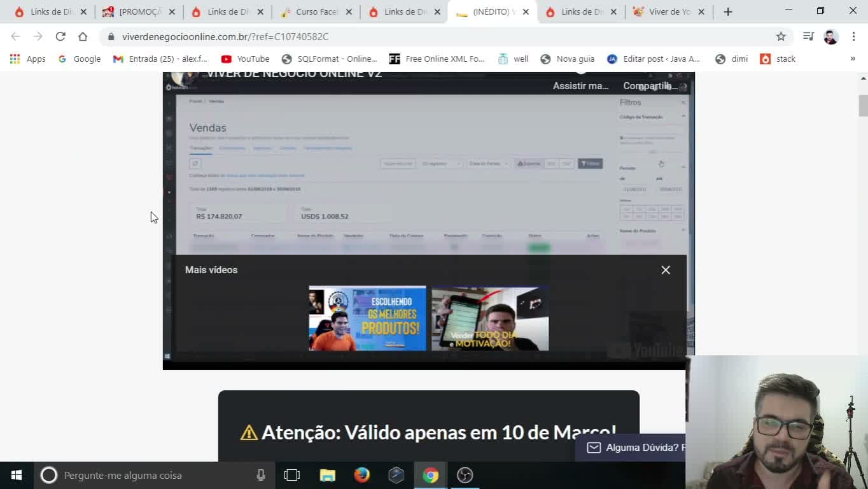Click Assistir mais tarde in video
Image resolution: width=868 pixels, height=489 pixels.
click(580, 85)
